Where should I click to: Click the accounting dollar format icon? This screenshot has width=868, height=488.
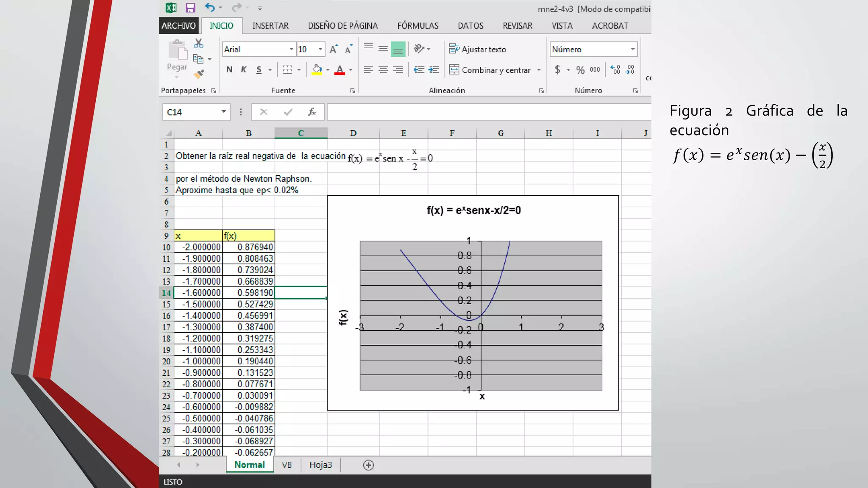(x=558, y=69)
